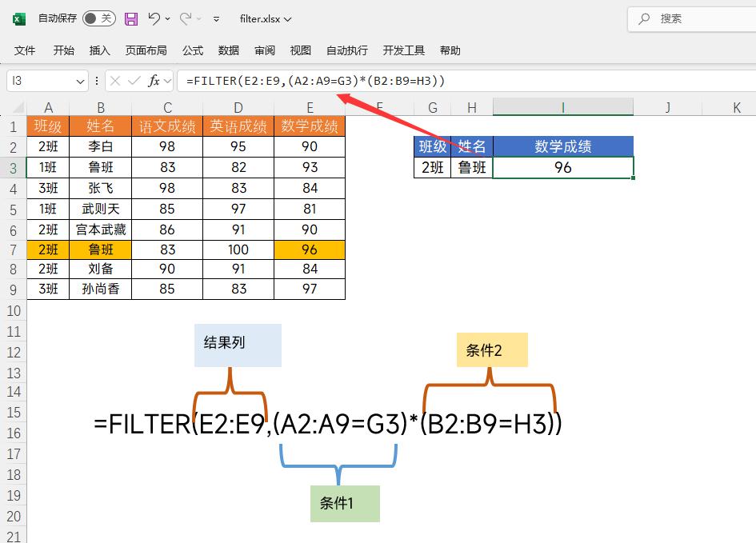
Task: Open the Undo history dropdown
Action: point(167,19)
